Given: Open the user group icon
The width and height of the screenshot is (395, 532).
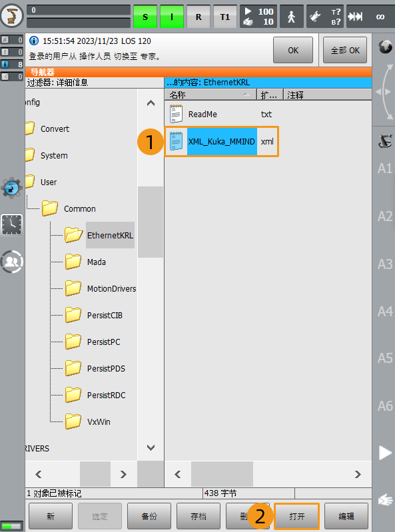Looking at the screenshot, I should tap(12, 262).
